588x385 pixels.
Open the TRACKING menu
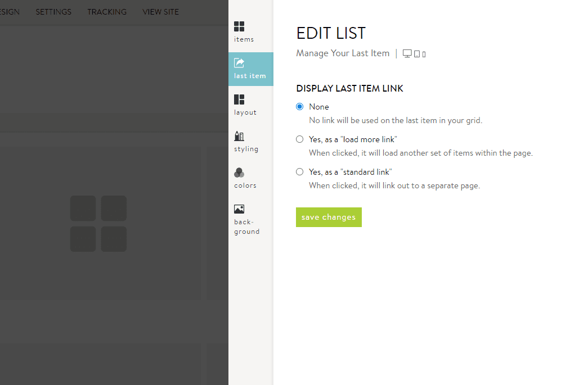[106, 11]
